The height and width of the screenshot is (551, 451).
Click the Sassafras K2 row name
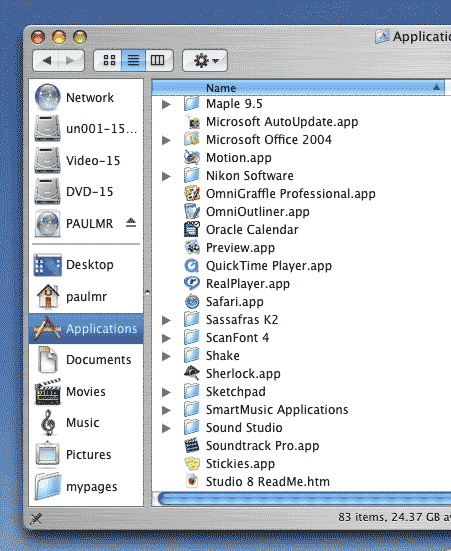(x=242, y=320)
